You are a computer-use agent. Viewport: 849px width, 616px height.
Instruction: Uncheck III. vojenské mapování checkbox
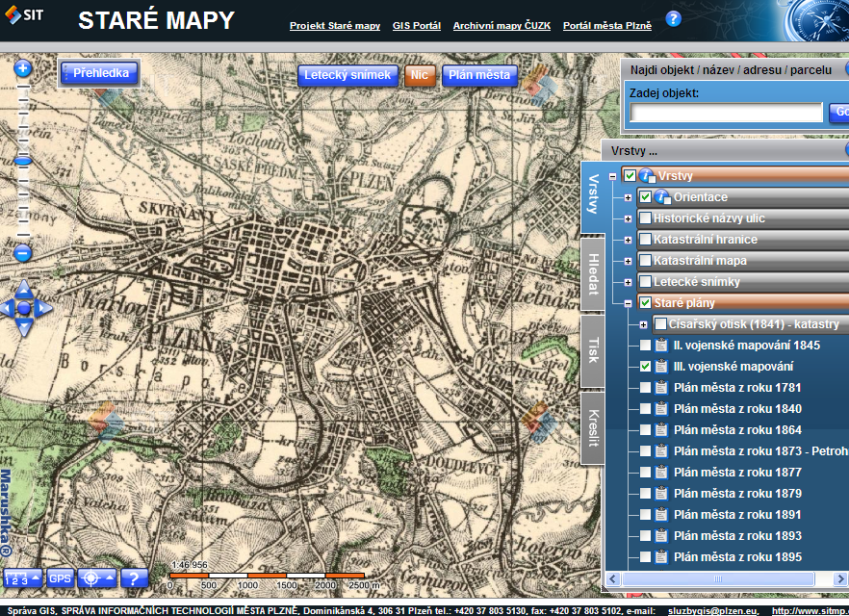point(645,367)
